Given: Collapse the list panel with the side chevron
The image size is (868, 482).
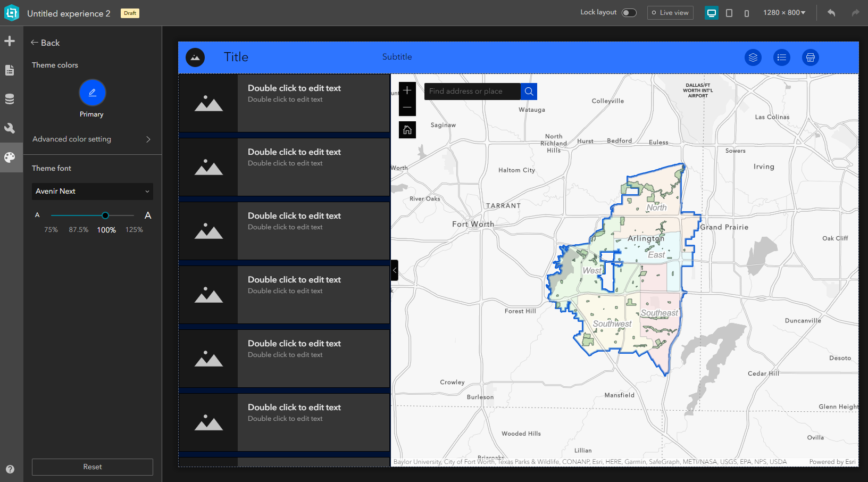Looking at the screenshot, I should [x=394, y=270].
